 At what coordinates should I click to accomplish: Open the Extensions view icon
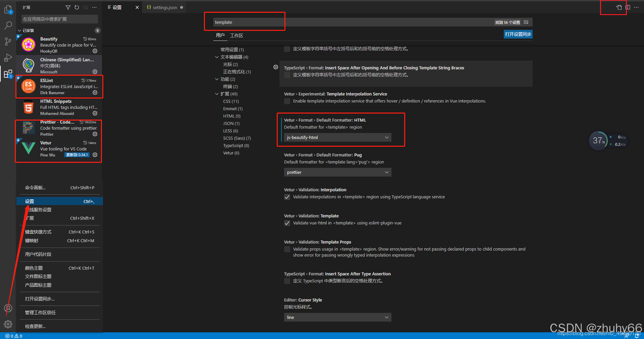tap(8, 74)
